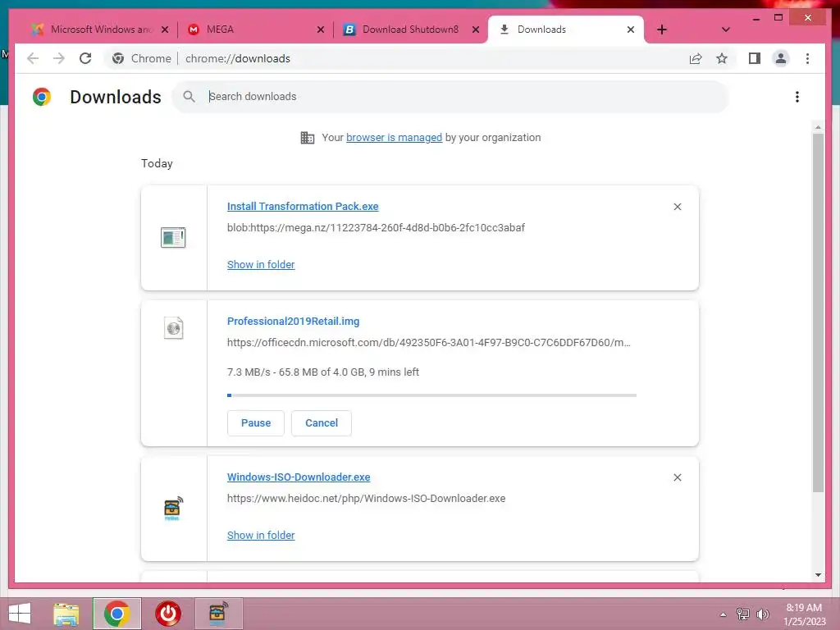840x630 pixels.
Task: Click the download progress bar
Action: [431, 395]
